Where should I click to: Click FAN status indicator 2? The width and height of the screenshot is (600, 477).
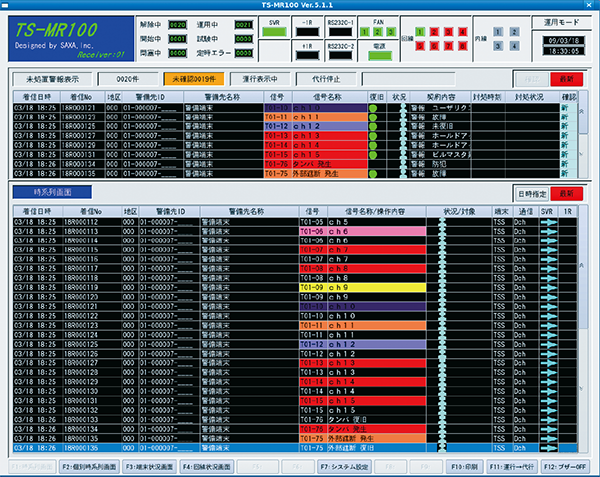click(378, 32)
